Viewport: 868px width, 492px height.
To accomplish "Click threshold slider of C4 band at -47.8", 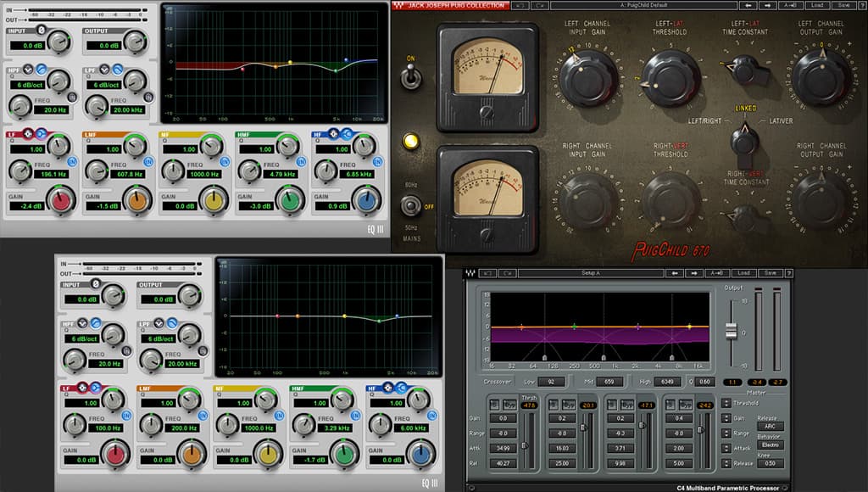I will pos(524,445).
